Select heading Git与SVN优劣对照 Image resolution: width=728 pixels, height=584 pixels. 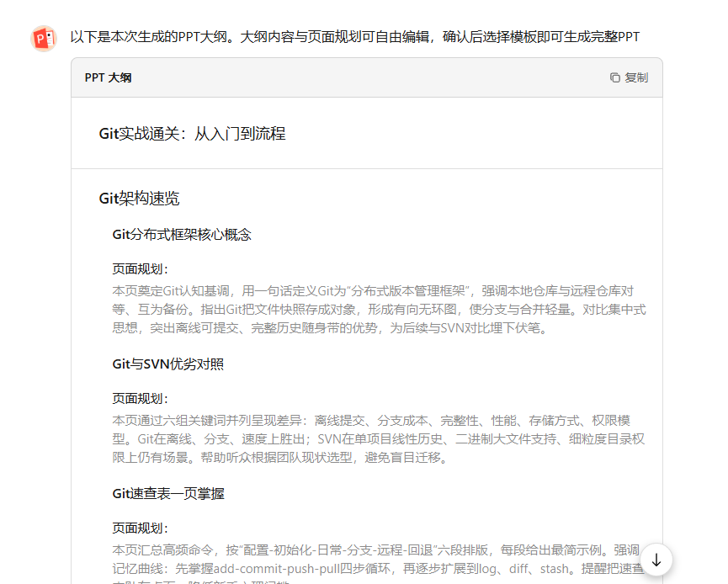click(168, 364)
